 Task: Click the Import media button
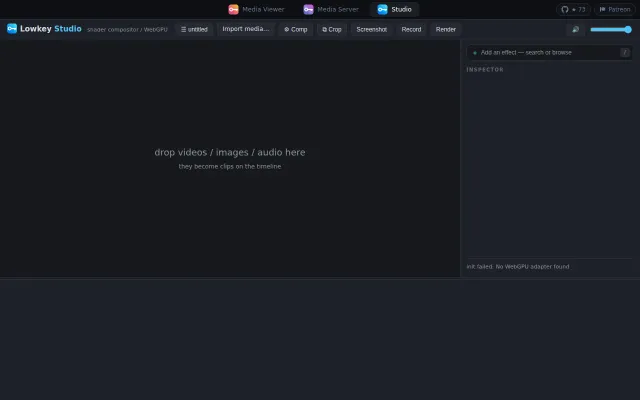coord(246,29)
